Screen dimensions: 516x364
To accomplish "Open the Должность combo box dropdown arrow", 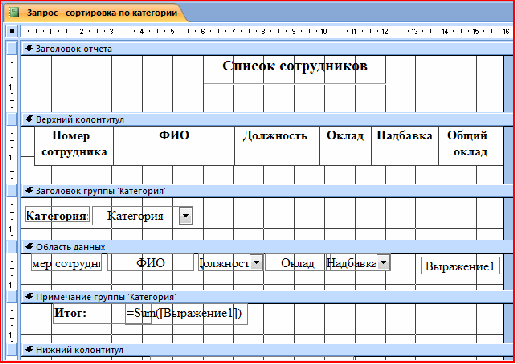I will [256, 263].
